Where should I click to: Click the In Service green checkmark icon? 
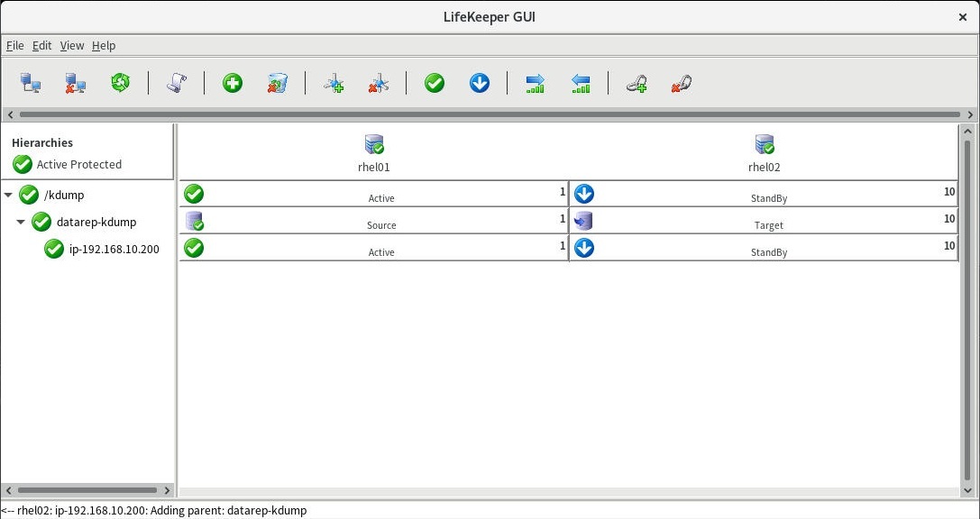pos(435,84)
